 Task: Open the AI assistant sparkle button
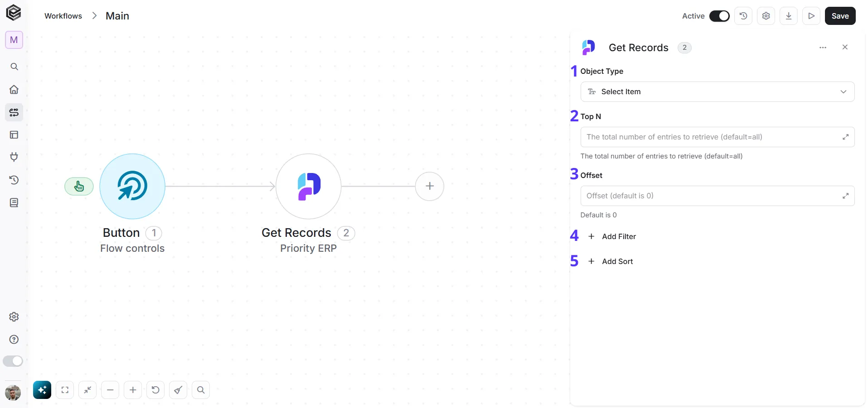point(42,390)
